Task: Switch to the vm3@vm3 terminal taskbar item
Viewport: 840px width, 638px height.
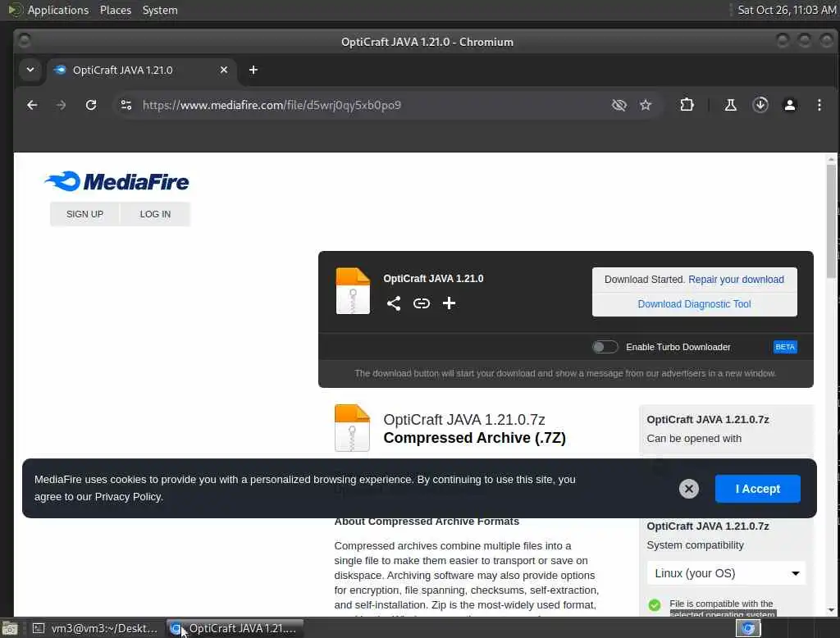Action: [95, 628]
